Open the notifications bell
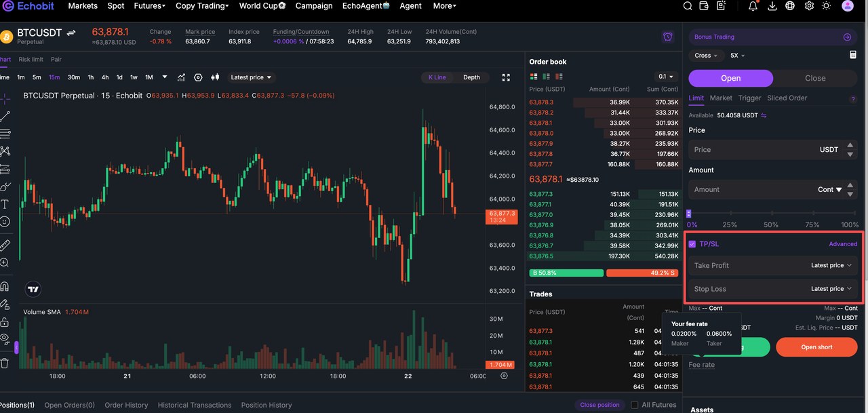Viewport: 868px width, 413px height. (x=753, y=6)
